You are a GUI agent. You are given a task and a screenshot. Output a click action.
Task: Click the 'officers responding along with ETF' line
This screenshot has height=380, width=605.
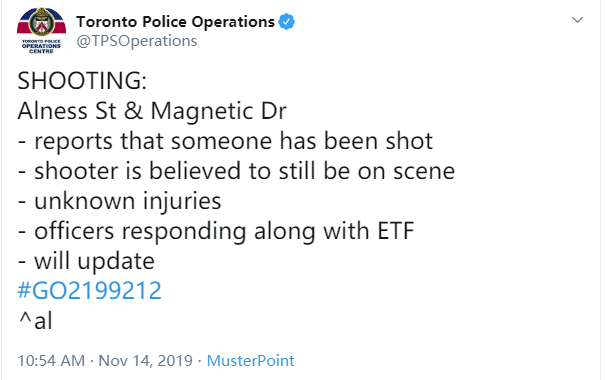(x=224, y=232)
